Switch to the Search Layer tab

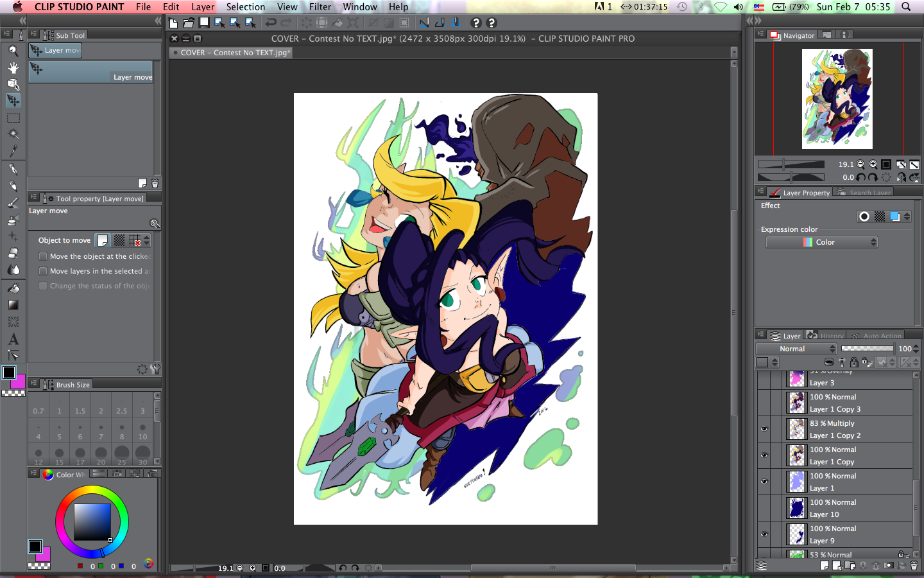(864, 193)
